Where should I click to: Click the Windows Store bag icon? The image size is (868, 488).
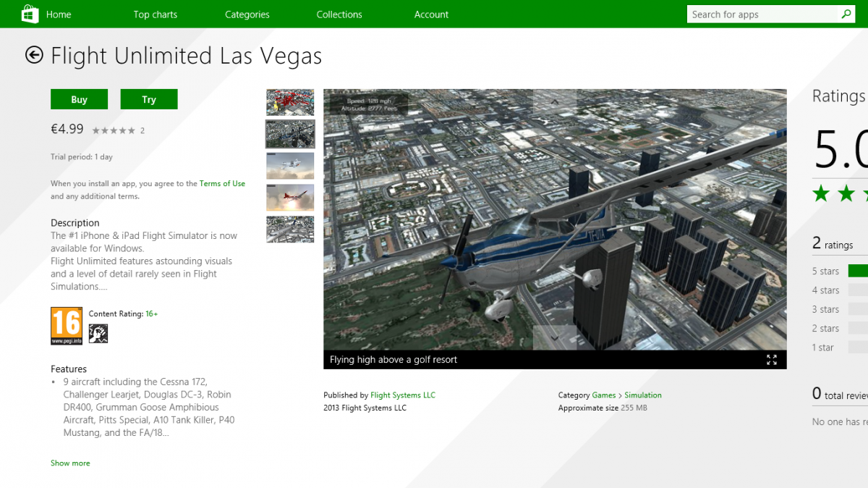tap(30, 14)
